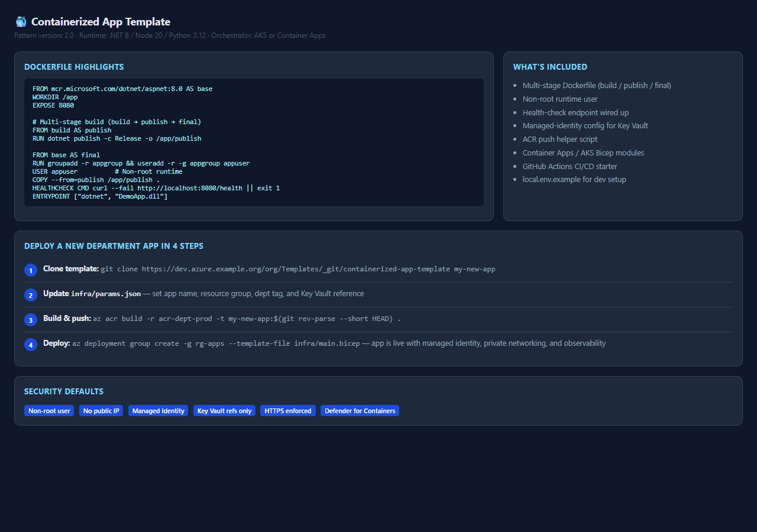Viewport: 757px width, 532px height.
Task: Click the step 1 number badge
Action: click(31, 270)
